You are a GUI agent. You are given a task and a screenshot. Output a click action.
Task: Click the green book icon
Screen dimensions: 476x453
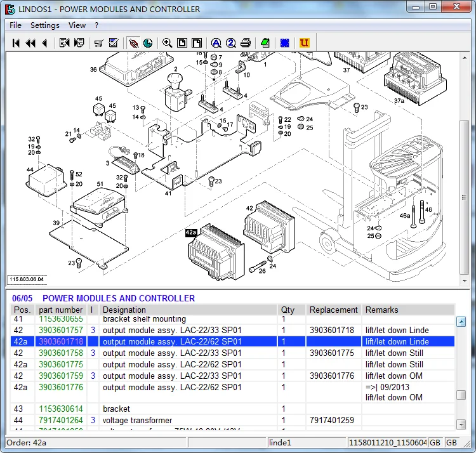click(x=265, y=43)
